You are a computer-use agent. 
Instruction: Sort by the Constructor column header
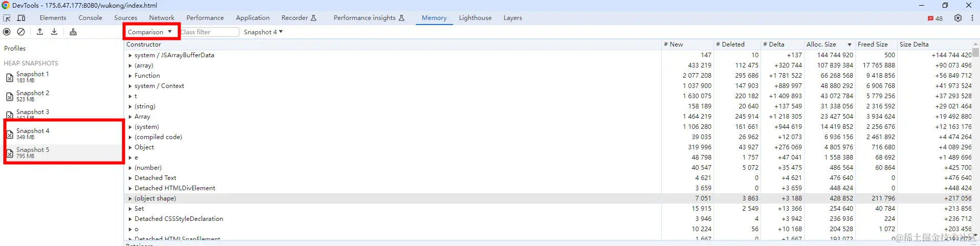pyautogui.click(x=393, y=44)
